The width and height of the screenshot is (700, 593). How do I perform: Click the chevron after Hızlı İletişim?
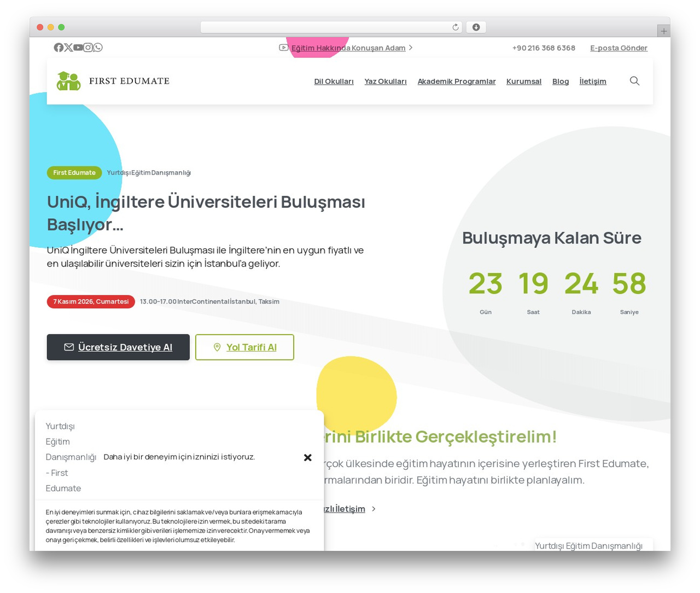click(374, 509)
